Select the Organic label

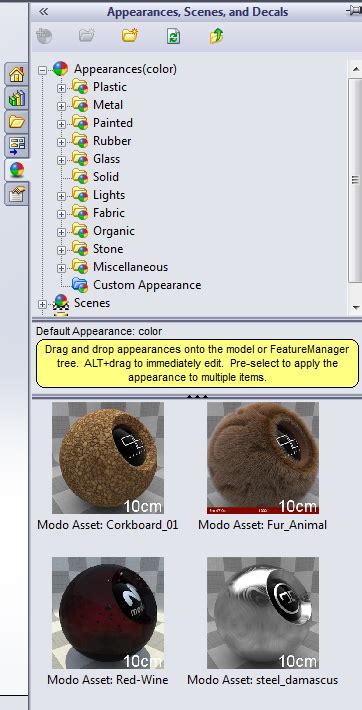(x=114, y=231)
